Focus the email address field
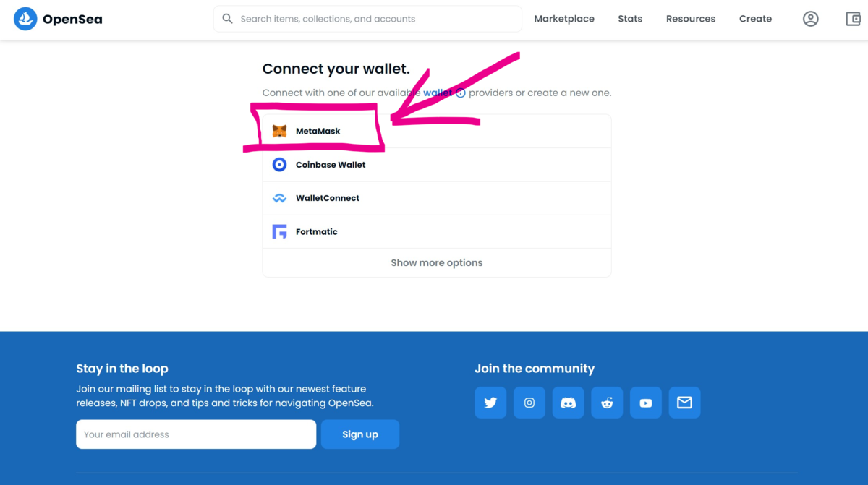Viewport: 868px width, 485px height. tap(196, 434)
